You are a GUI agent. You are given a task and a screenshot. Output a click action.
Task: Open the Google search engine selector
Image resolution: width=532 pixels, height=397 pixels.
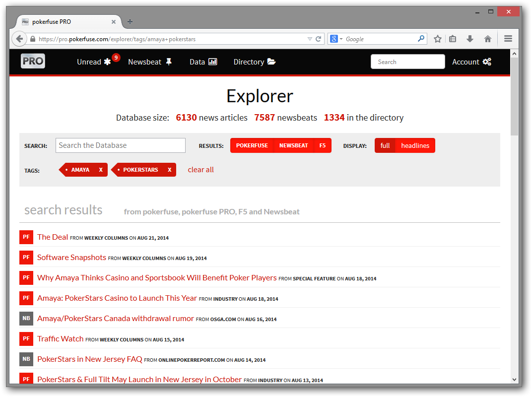point(336,39)
